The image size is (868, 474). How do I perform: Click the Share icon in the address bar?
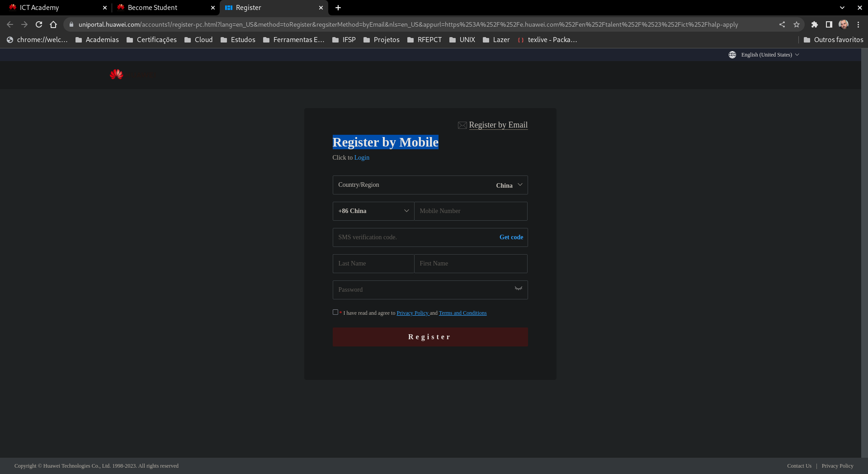[x=782, y=24]
